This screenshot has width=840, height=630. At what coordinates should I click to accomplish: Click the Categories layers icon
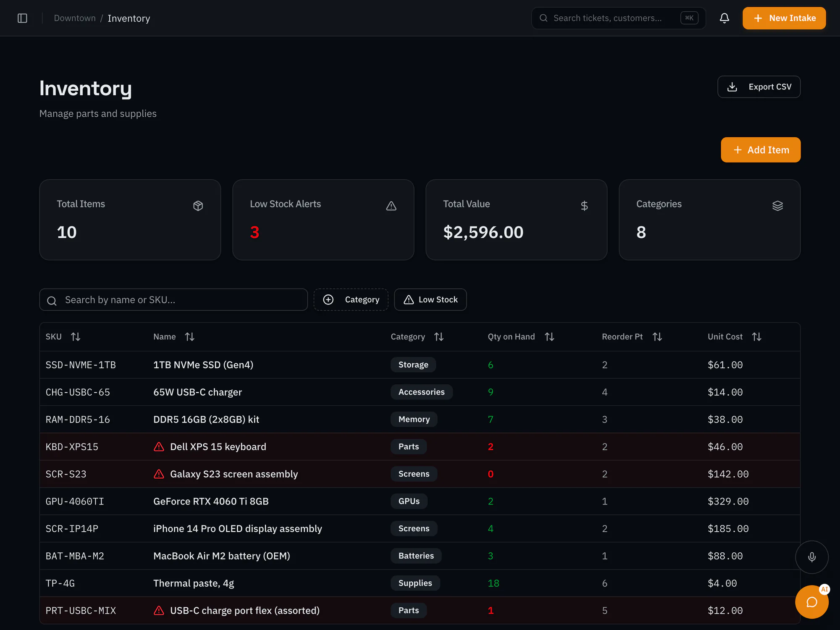777,206
